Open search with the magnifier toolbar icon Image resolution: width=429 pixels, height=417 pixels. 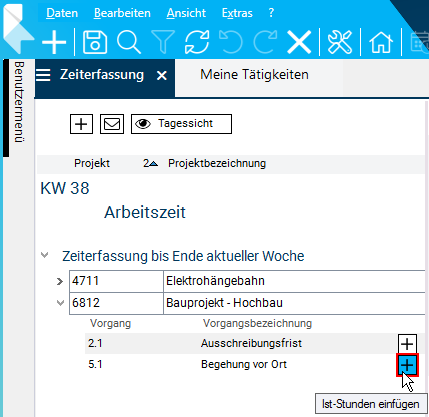(129, 42)
